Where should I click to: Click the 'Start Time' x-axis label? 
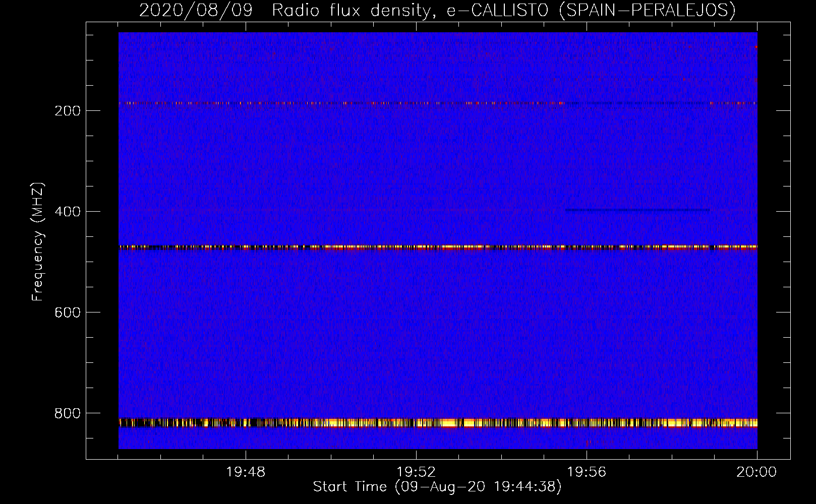pos(437,487)
